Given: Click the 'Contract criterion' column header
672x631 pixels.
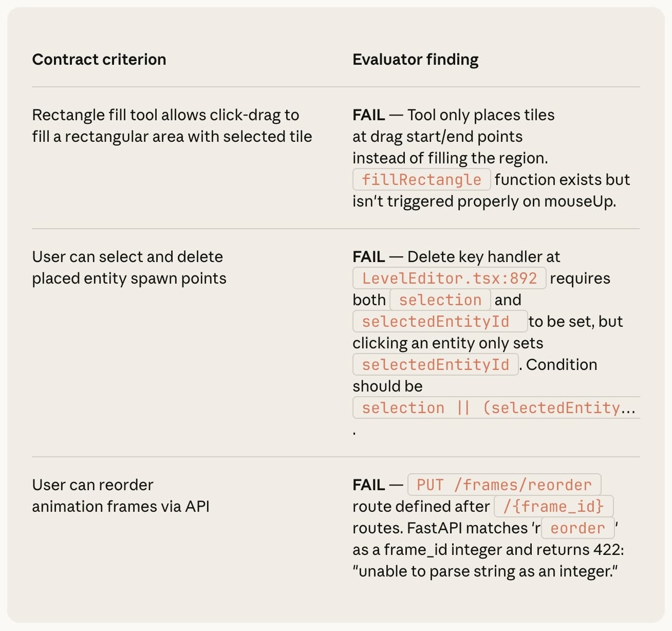Looking at the screenshot, I should (x=99, y=60).
